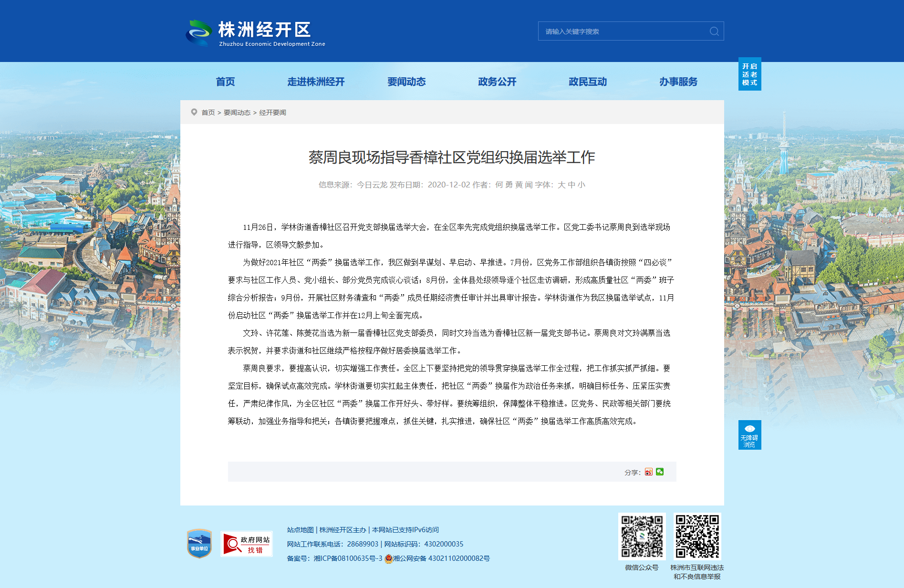Open the 走进株洲经开 menu
Image resolution: width=904 pixels, height=588 pixels.
(316, 82)
